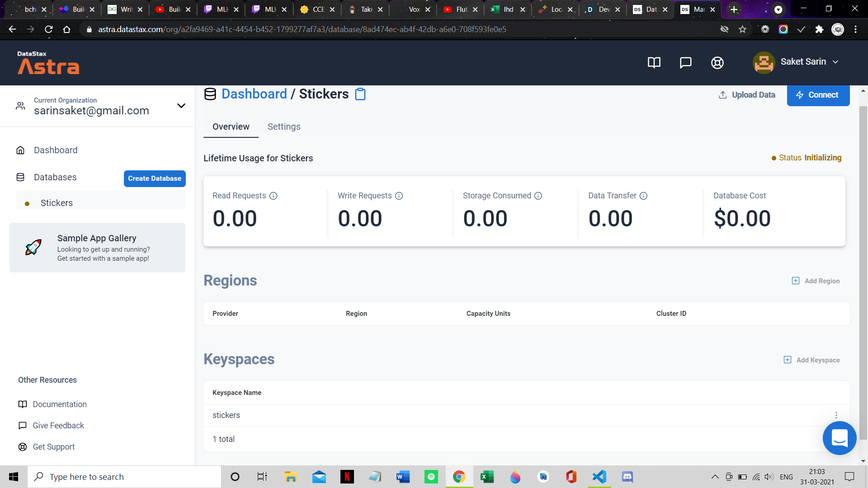Screen dimensions: 868x488
Task: Expand the Current Organization selector
Action: point(181,106)
